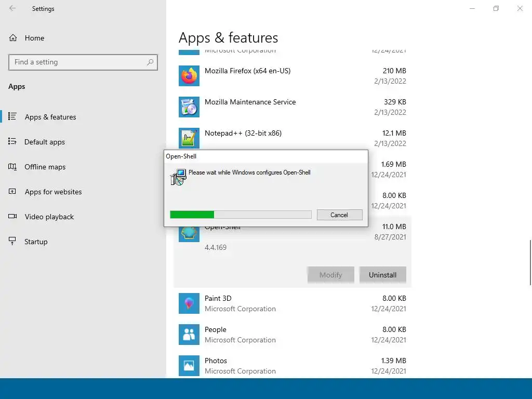Click the Paint 3D app icon
Viewport: 532px width, 399px height.
[189, 303]
